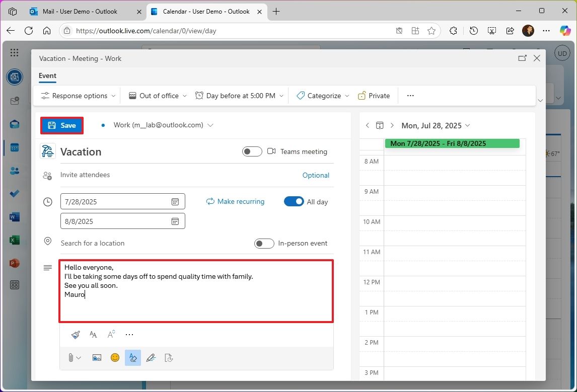The image size is (577, 392).
Task: Attach a file with the paperclip icon
Action: 70,357
